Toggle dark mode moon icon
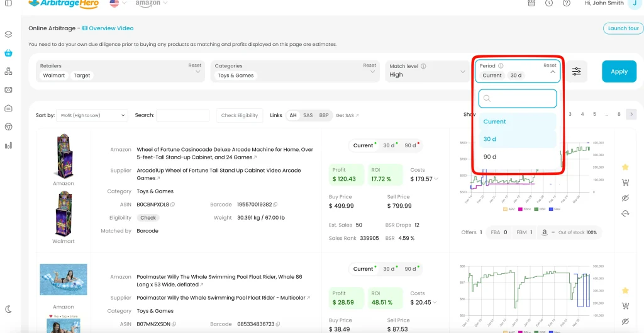The width and height of the screenshot is (644, 333). coord(8,309)
